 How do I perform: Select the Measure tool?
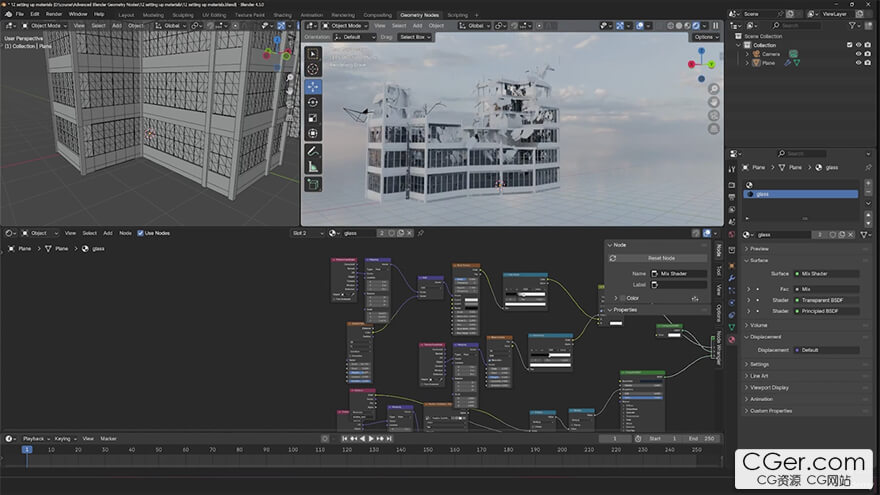(313, 167)
